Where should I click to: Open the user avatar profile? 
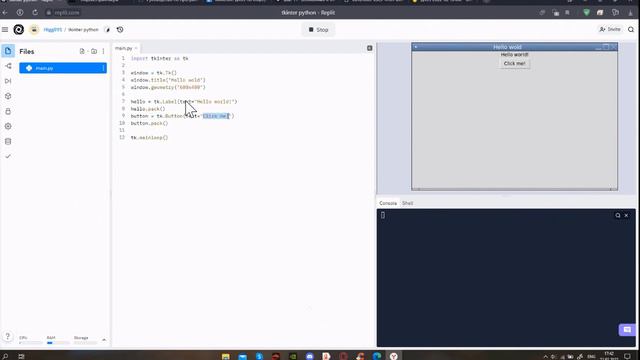pyautogui.click(x=34, y=29)
